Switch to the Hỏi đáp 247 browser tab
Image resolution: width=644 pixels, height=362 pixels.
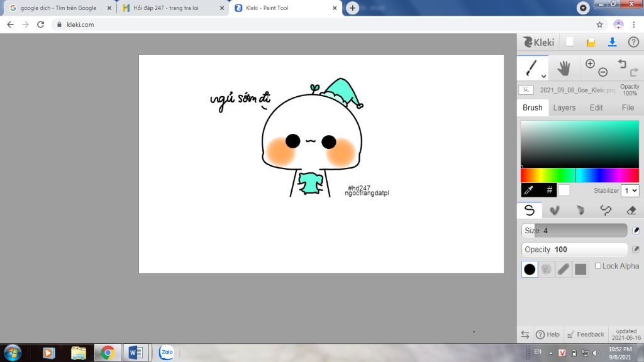pos(166,8)
